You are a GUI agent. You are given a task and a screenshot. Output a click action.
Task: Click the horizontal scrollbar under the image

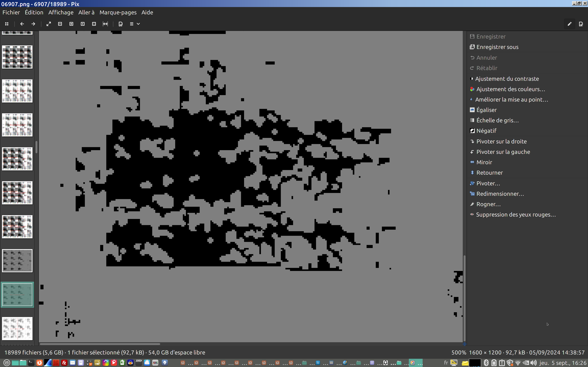pos(100,344)
